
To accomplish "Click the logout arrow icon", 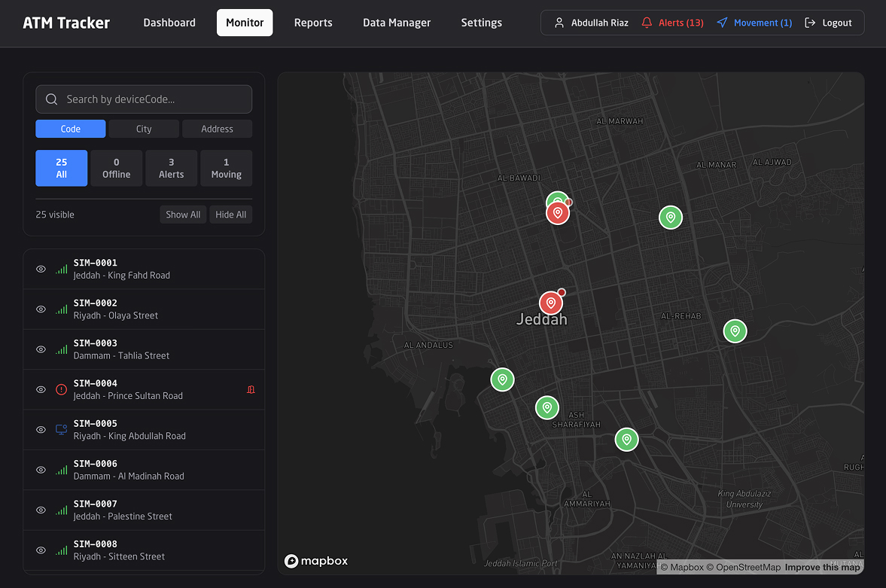I will pyautogui.click(x=810, y=23).
